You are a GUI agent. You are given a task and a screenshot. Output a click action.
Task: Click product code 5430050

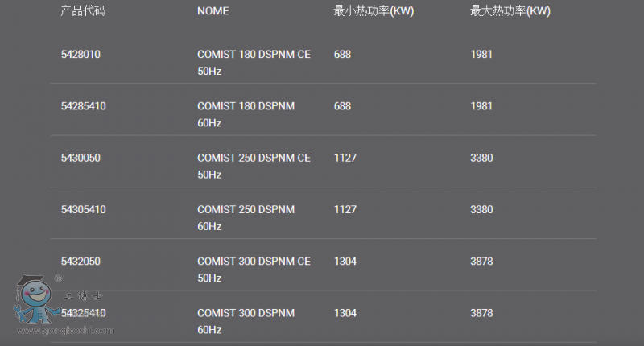coord(80,158)
